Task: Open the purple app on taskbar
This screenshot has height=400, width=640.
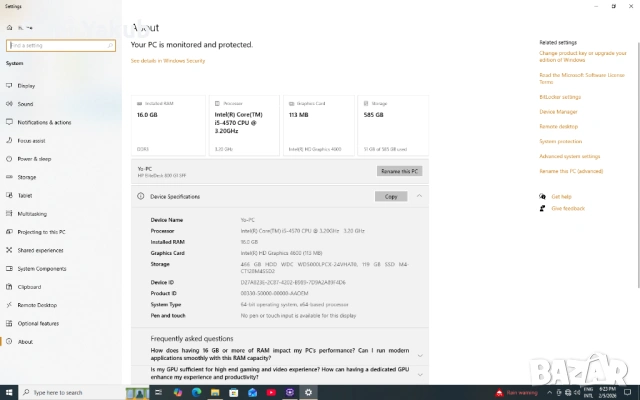Action: tap(290, 392)
